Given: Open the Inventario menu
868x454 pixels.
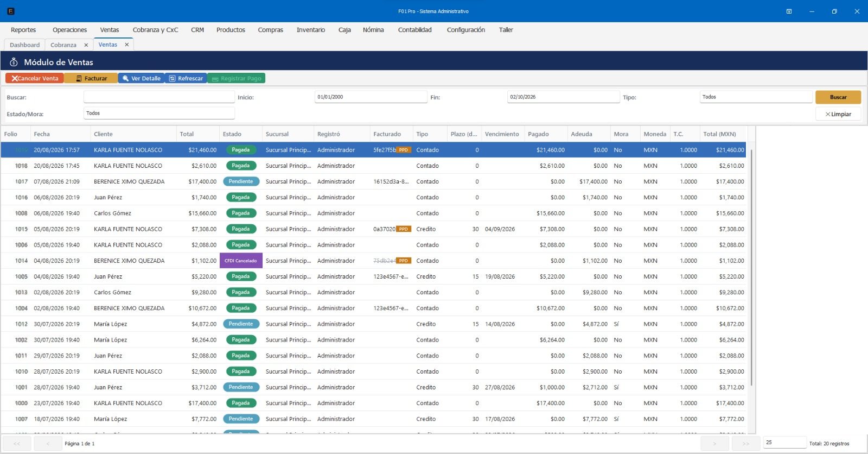Looking at the screenshot, I should point(311,30).
